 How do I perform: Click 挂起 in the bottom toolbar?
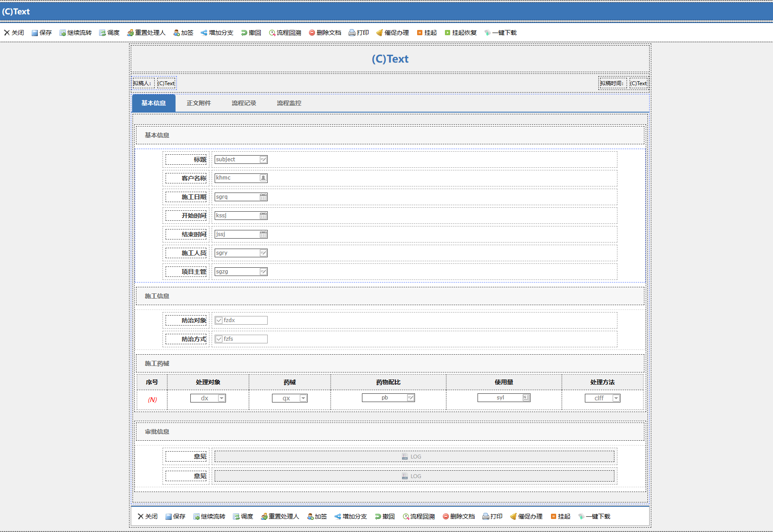[561, 516]
